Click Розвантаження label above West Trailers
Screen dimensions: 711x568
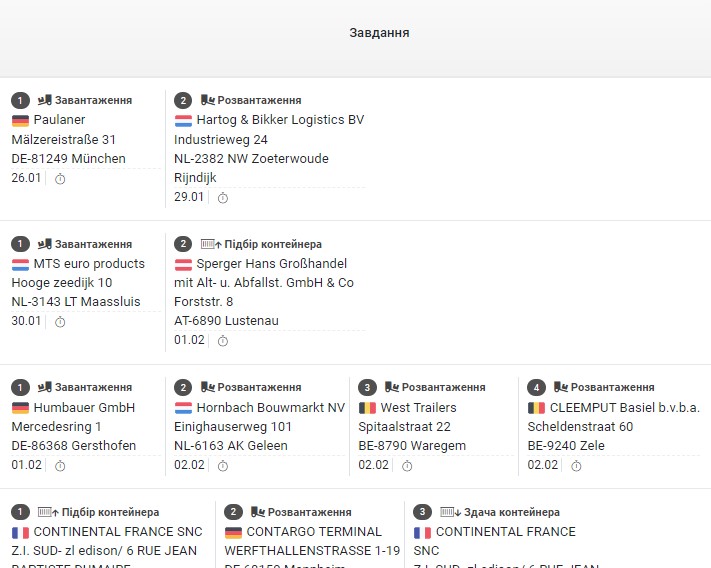(x=443, y=387)
